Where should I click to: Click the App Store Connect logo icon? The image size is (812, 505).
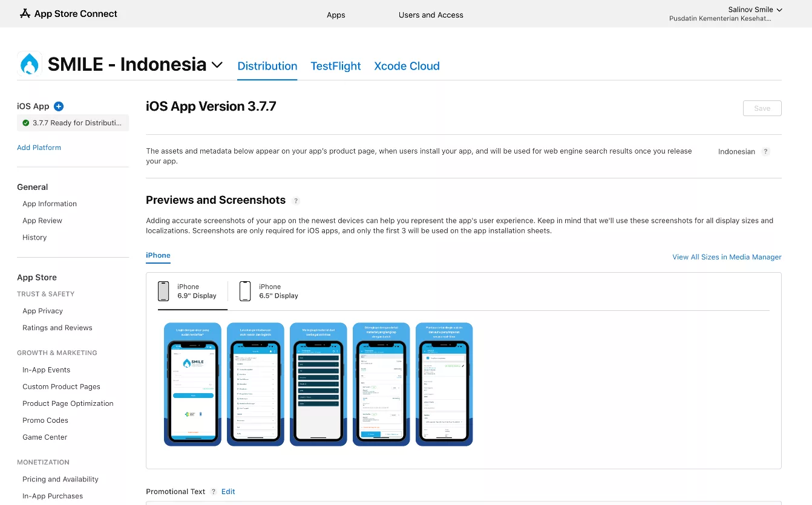click(x=25, y=13)
